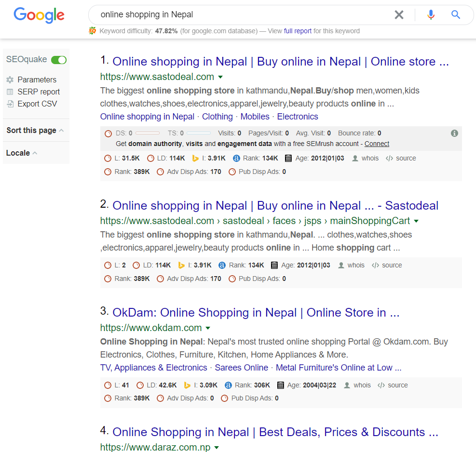
Task: Follow the Connect link for SEMrush account
Action: tap(376, 143)
